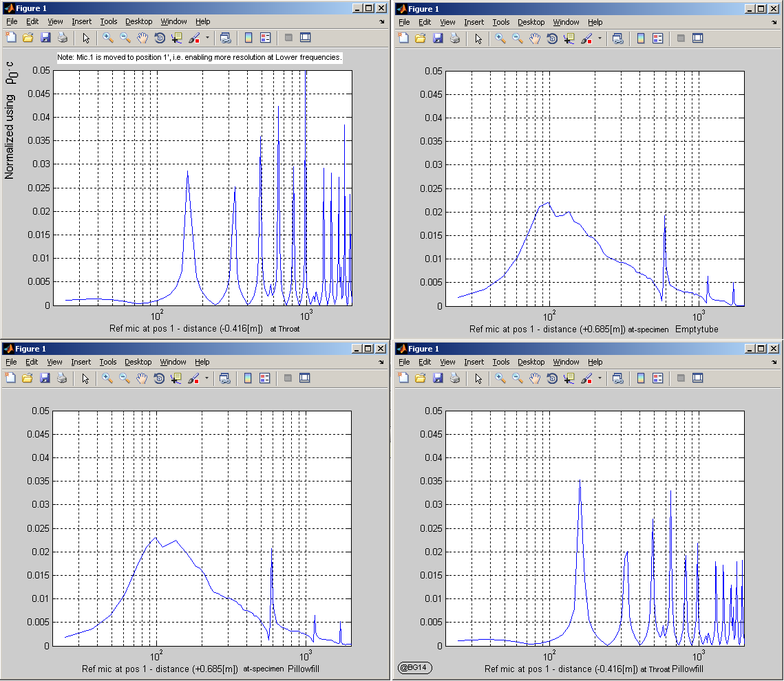Click Hide Plot Tools in the at-specimen Pillowfill figure
The width and height of the screenshot is (784, 681).
pos(288,378)
